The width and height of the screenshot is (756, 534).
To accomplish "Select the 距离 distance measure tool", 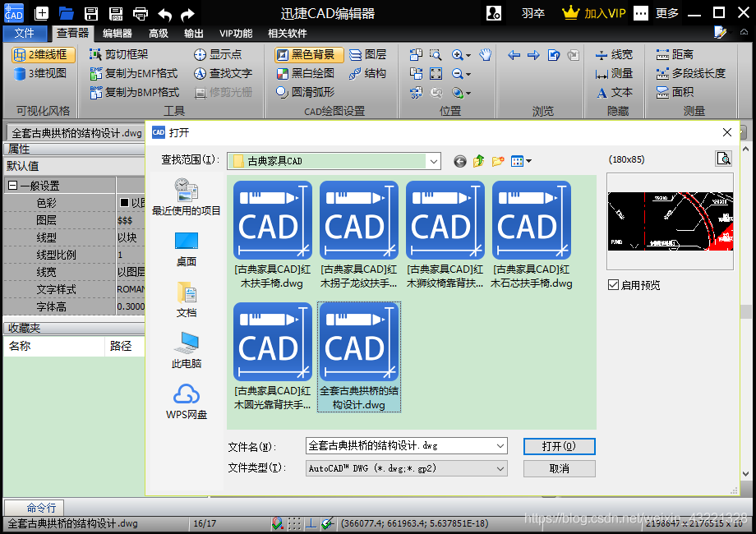I will [675, 54].
